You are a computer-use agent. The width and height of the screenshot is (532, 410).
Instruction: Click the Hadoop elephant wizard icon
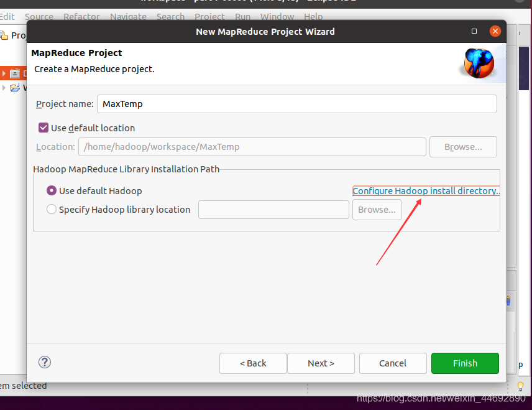(479, 63)
